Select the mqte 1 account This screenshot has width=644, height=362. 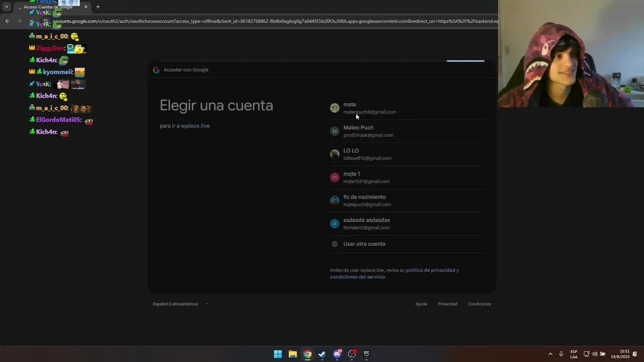point(407,177)
